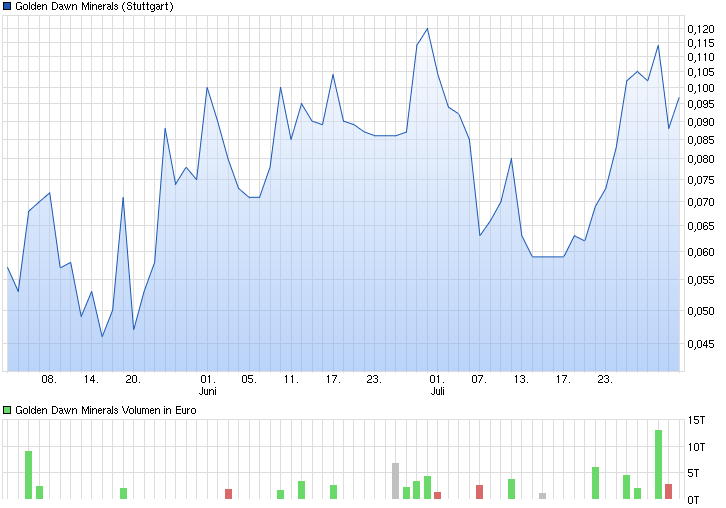The image size is (726, 508).
Task: Click the 0,075 price axis label
Action: click(x=701, y=180)
